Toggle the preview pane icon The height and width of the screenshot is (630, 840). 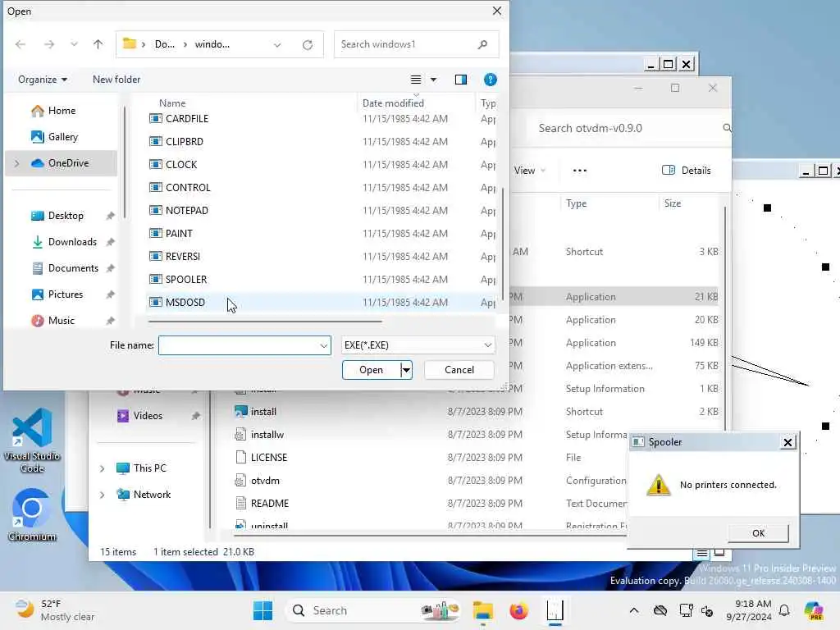(x=461, y=80)
